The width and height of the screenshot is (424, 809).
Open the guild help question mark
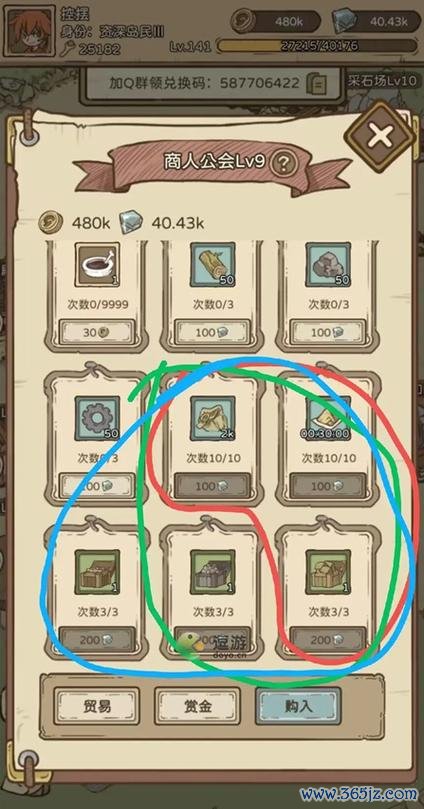284,164
